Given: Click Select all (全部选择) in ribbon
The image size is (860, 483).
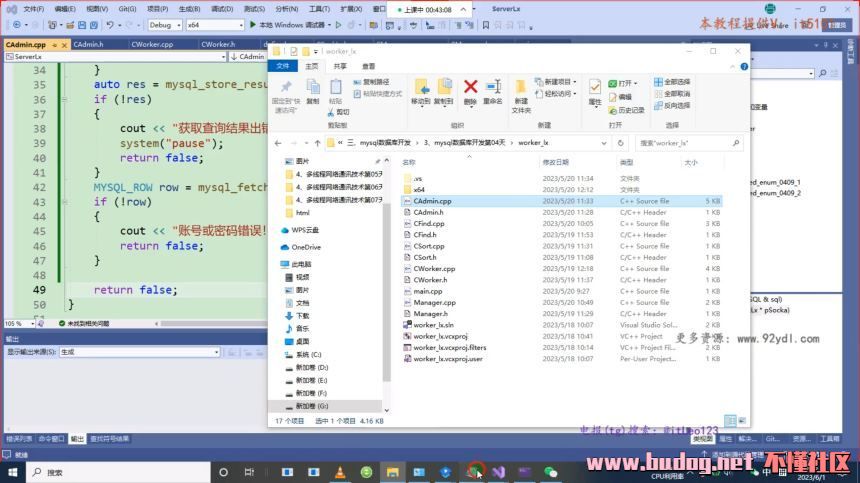Looking at the screenshot, I should (x=672, y=82).
